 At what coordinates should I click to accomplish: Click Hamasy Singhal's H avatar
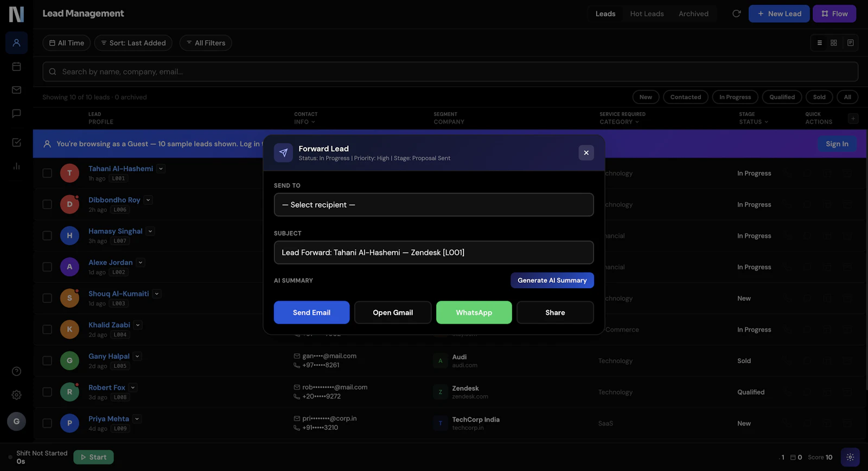[x=69, y=235]
